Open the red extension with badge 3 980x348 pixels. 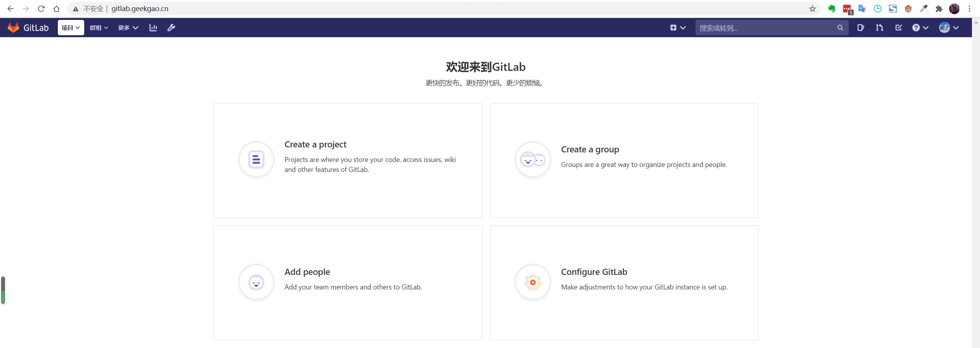click(847, 9)
